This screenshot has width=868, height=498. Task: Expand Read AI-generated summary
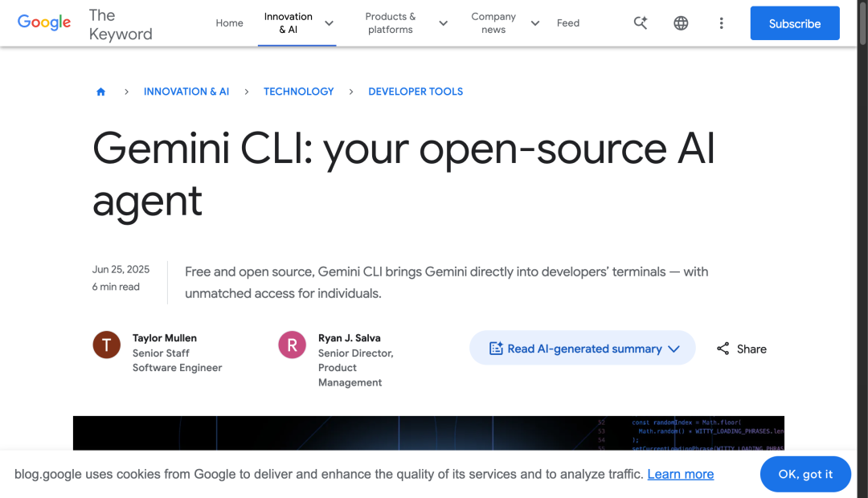click(x=583, y=348)
